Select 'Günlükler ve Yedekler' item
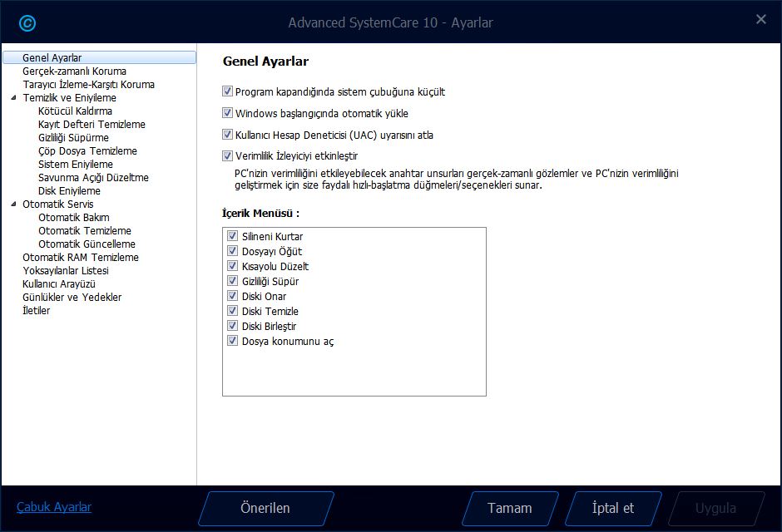 72,297
